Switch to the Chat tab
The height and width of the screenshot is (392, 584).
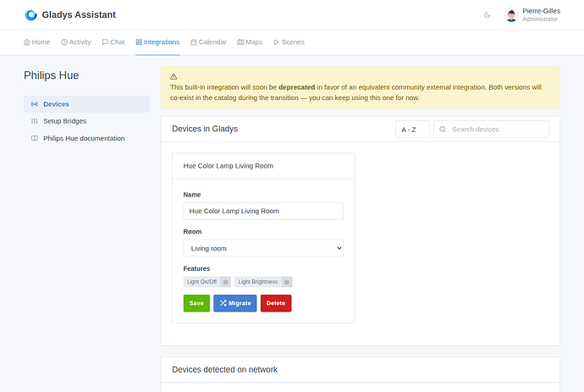coord(113,42)
